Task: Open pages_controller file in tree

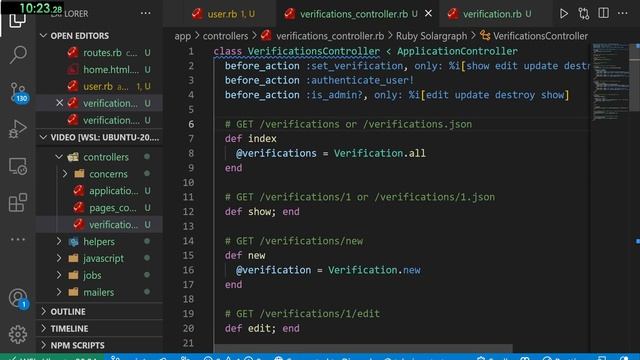Action: [x=100, y=208]
